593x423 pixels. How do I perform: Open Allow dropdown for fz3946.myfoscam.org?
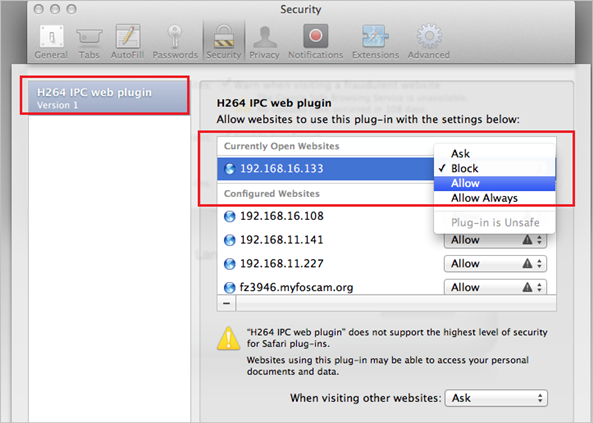(495, 287)
